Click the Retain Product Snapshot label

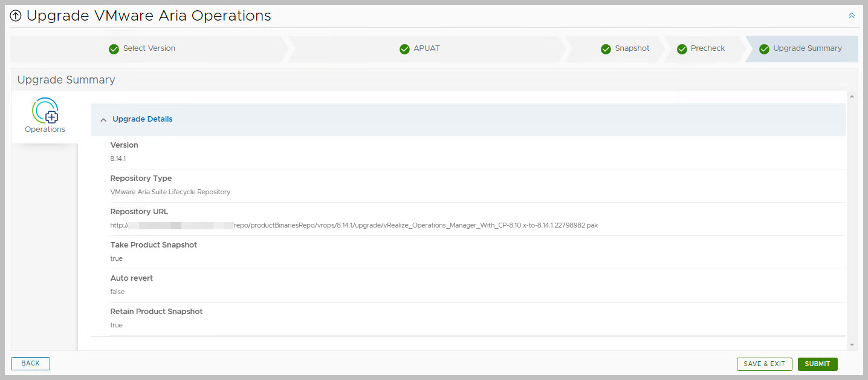point(157,312)
